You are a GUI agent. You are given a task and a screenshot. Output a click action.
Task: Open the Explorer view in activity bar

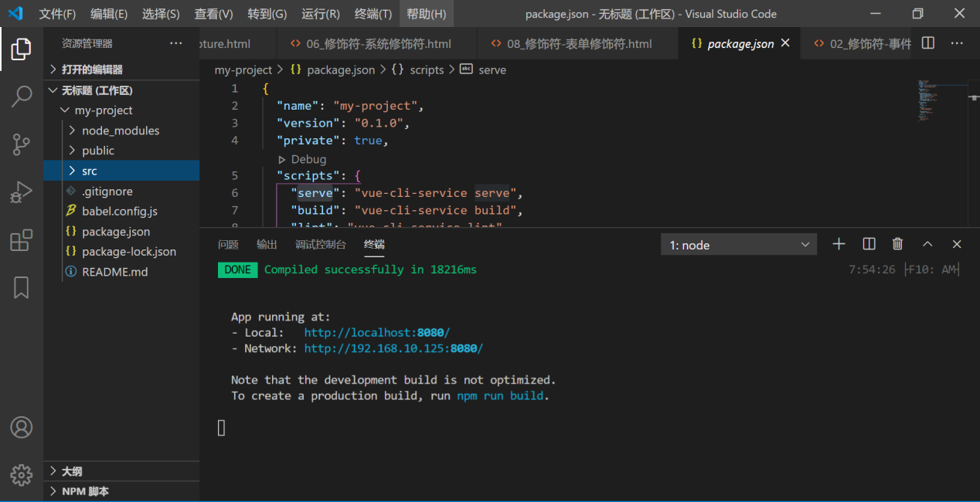pyautogui.click(x=21, y=49)
